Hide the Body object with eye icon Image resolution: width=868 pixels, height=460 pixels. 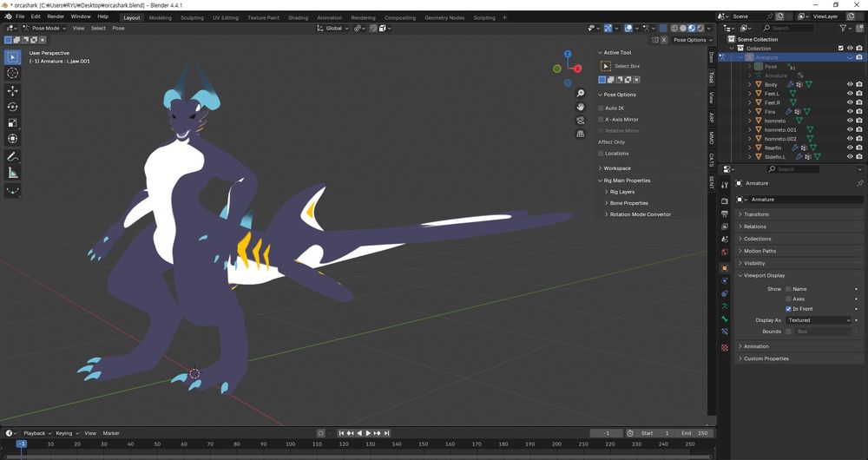tap(850, 85)
